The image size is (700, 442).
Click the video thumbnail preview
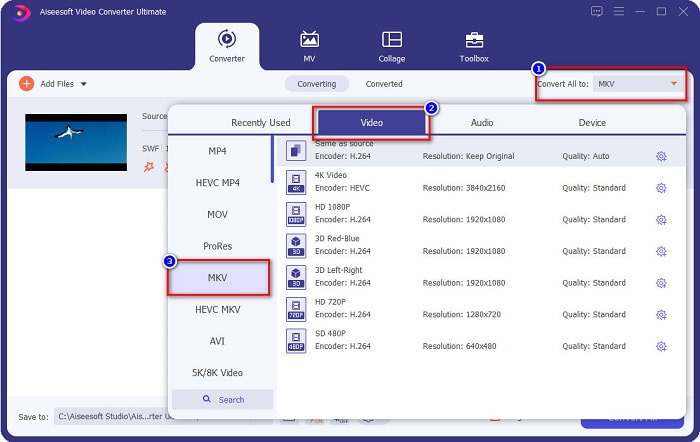pyautogui.click(x=76, y=142)
